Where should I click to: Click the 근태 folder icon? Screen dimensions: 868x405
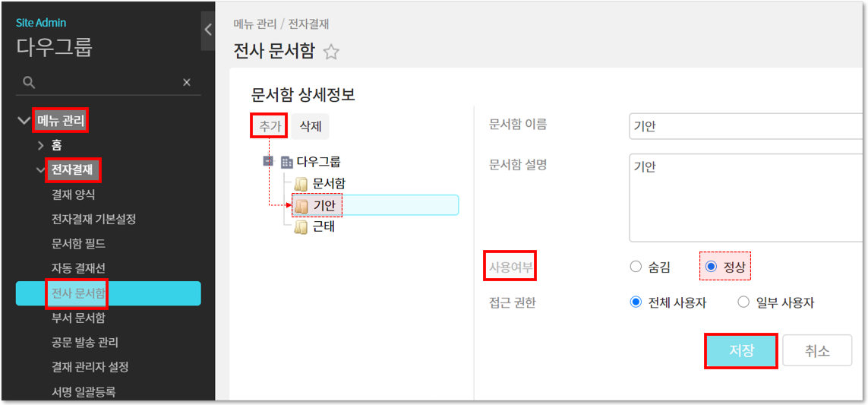pyautogui.click(x=301, y=226)
